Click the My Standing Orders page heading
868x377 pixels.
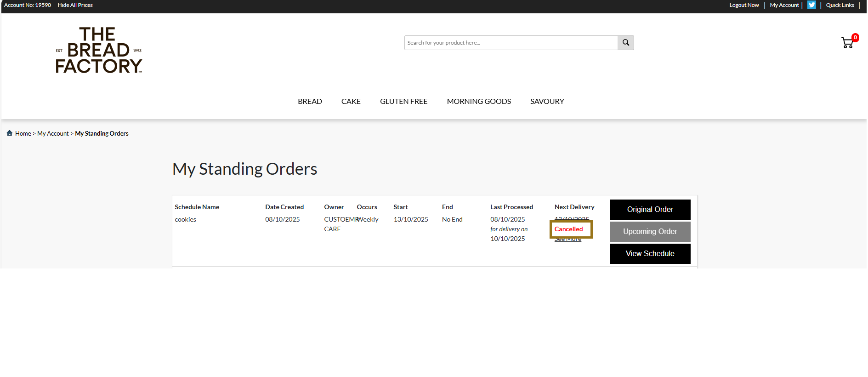[x=244, y=169]
